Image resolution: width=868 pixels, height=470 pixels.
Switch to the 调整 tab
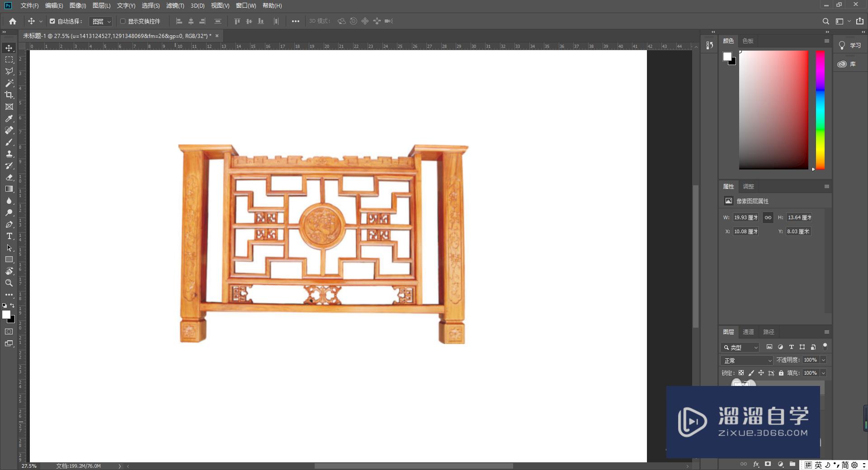click(x=748, y=186)
